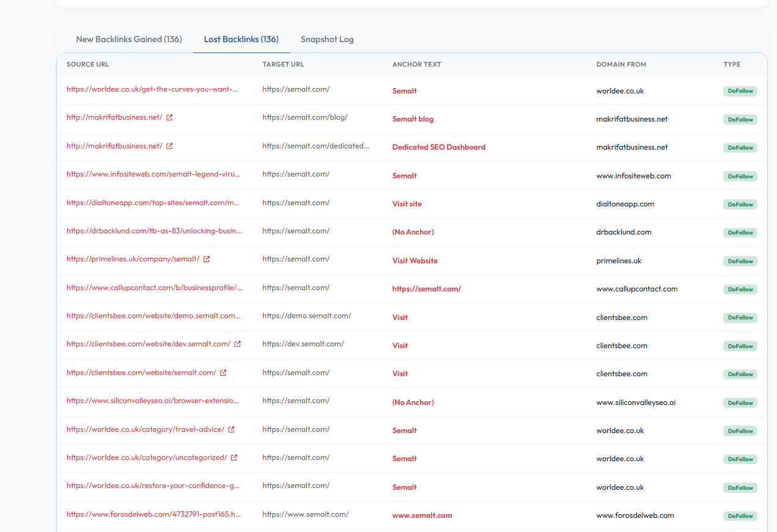
Task: Open external link icon beside worldee.co.uk/category/travel-advice/
Action: 231,429
